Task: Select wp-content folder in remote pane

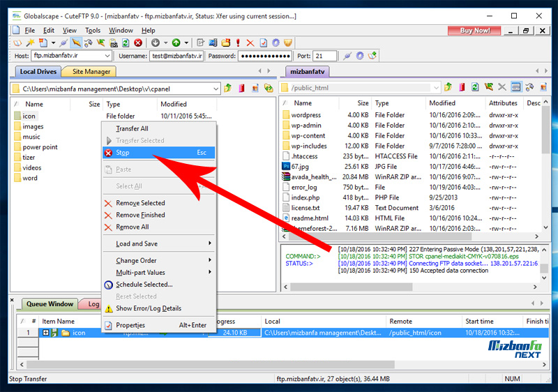Action: click(x=308, y=136)
